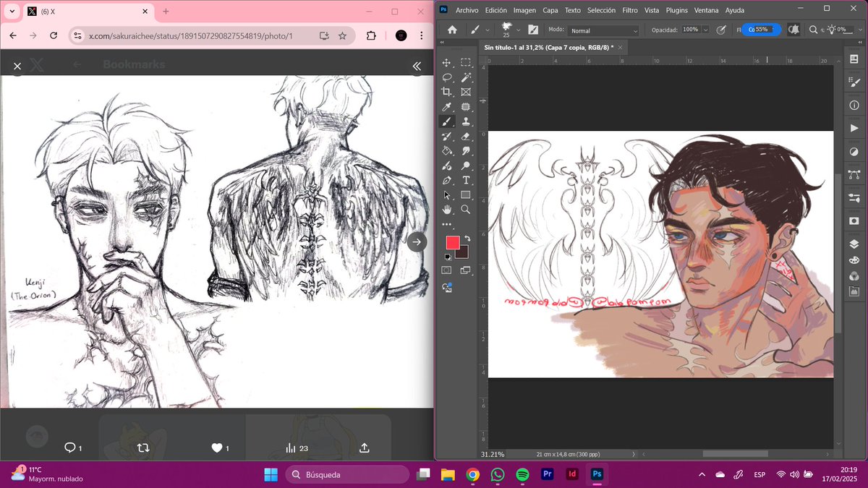Open the tool preset picker dropdown

point(488,30)
